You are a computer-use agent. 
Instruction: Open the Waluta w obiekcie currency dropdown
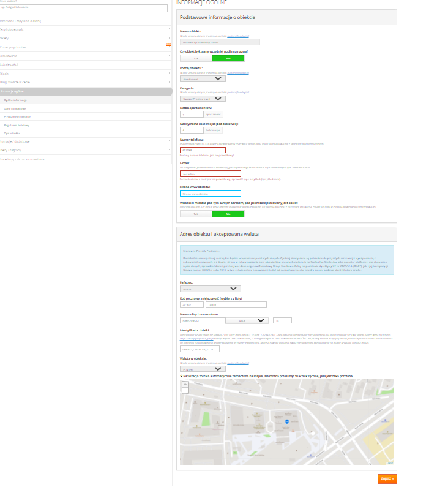coord(203,369)
